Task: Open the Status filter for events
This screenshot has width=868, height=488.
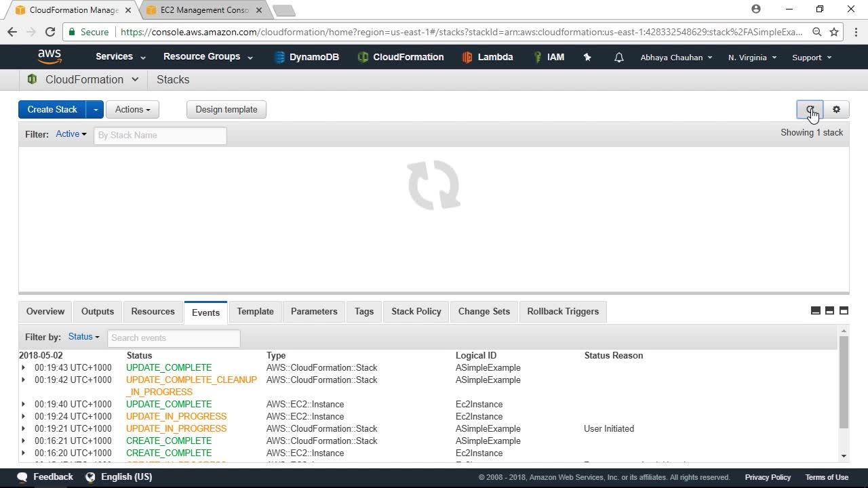Action: (84, 337)
